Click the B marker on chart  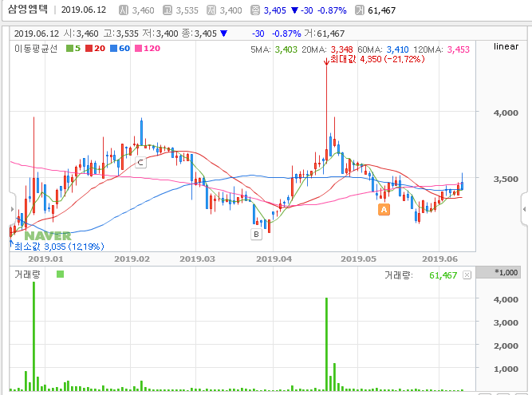pyautogui.click(x=256, y=234)
